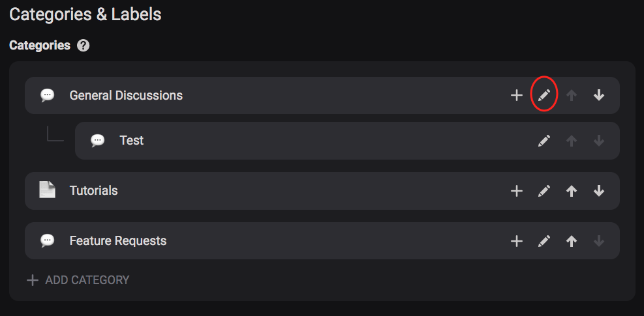The width and height of the screenshot is (644, 316).
Task: Click the ADD CATEGORY button
Action: [x=78, y=280]
